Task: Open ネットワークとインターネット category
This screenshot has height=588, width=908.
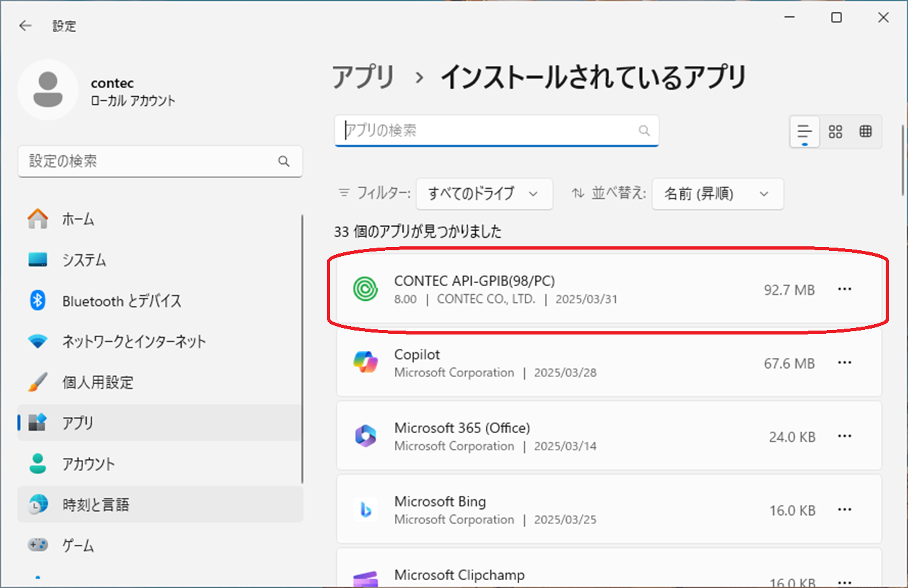Action: (x=160, y=341)
